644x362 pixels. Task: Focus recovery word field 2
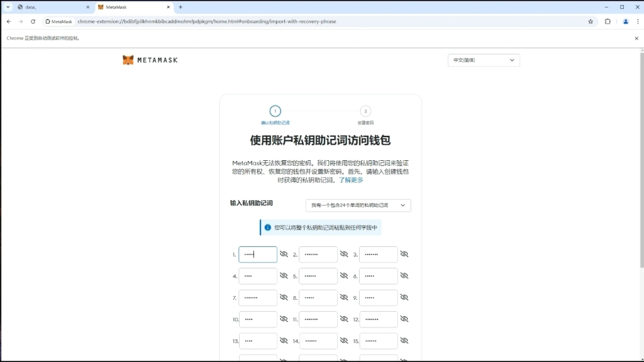[x=318, y=255]
